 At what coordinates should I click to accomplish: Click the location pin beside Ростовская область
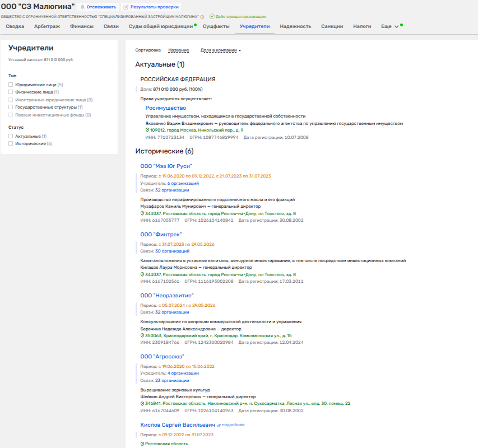tap(142, 444)
